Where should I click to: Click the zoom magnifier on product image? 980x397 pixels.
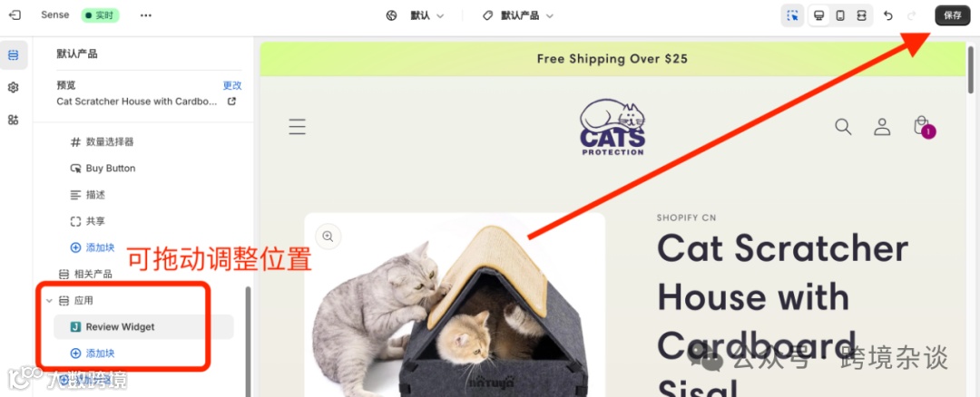tap(328, 236)
